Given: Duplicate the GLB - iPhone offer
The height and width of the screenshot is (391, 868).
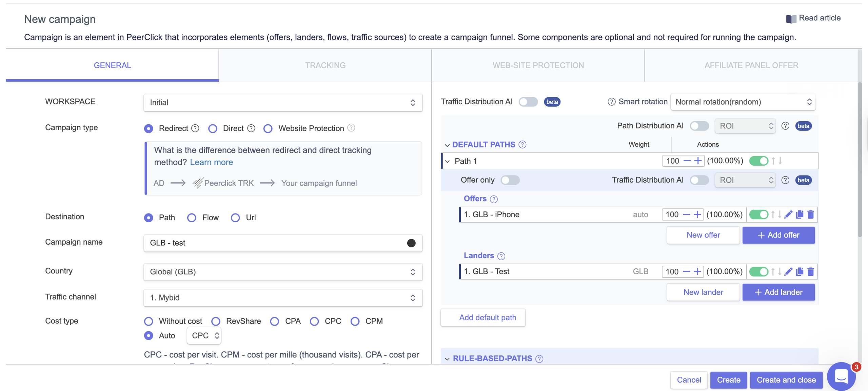Looking at the screenshot, I should pyautogui.click(x=800, y=214).
